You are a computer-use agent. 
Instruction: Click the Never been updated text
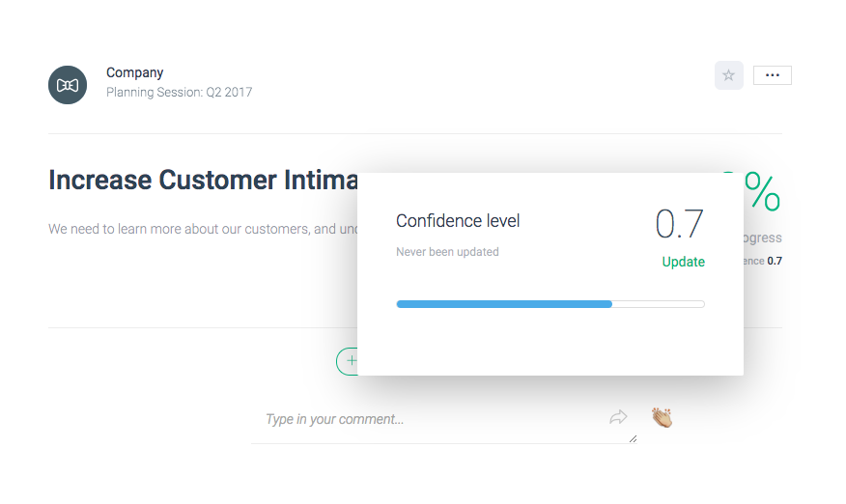point(447,252)
